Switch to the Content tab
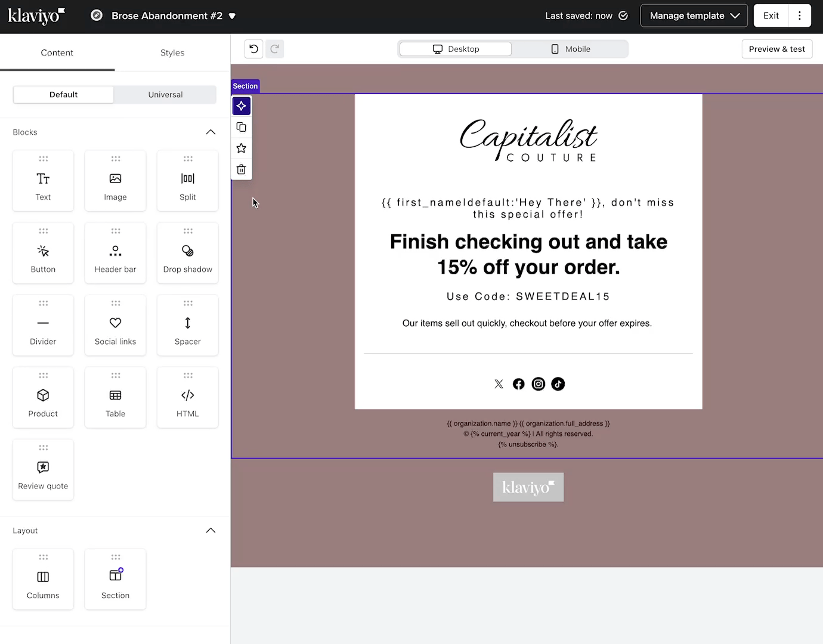 57,52
